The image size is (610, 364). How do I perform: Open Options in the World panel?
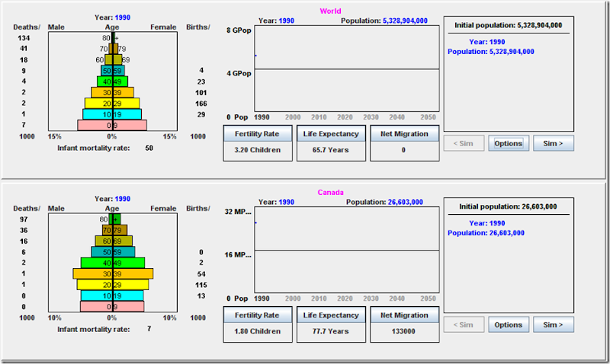pos(509,143)
